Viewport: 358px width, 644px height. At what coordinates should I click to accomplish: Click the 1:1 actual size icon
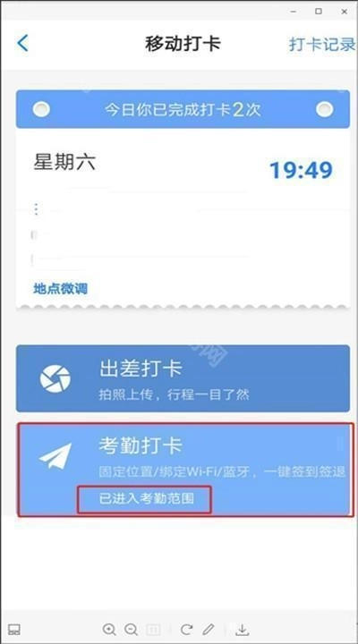[153, 629]
